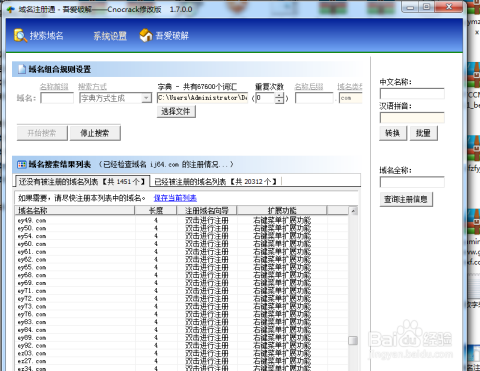Click the 汉语拼音 input field
480x371 pixels.
pos(412,118)
